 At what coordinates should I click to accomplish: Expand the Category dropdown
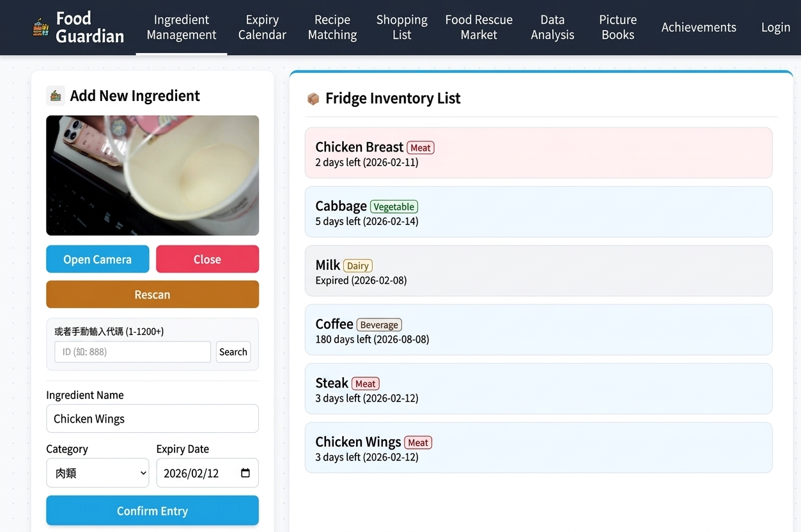(x=97, y=473)
